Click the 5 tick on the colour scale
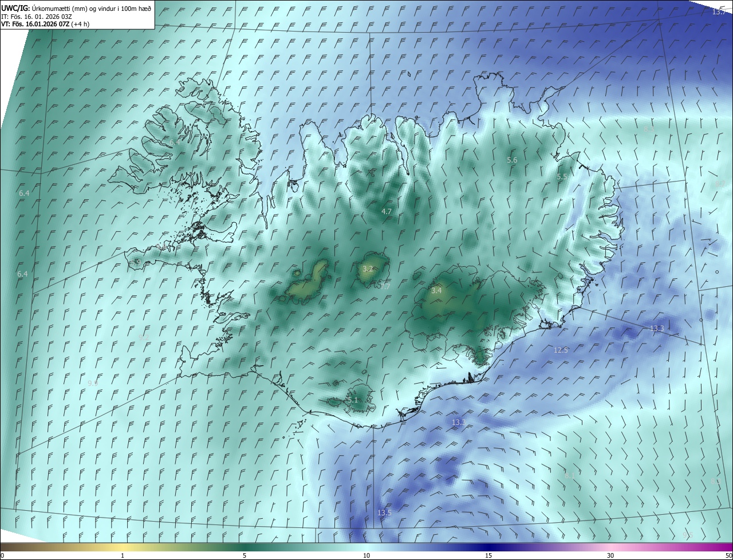Image resolution: width=733 pixels, height=560 pixels. coord(245,555)
